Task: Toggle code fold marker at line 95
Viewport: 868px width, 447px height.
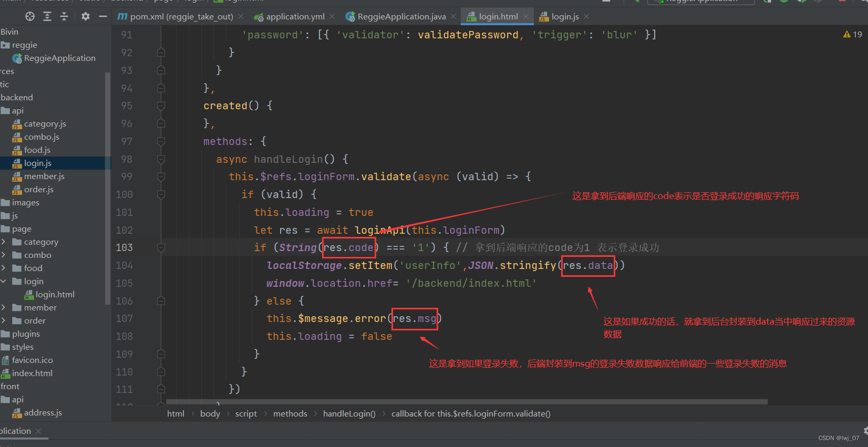Action: [161, 106]
